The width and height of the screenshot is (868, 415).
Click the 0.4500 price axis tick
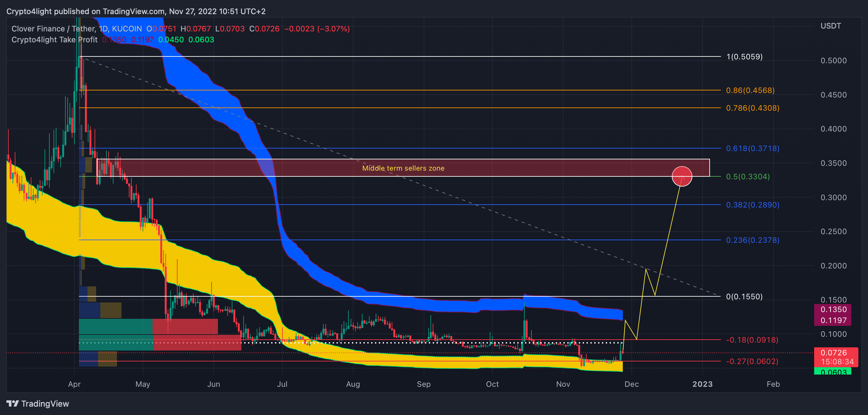[833, 95]
